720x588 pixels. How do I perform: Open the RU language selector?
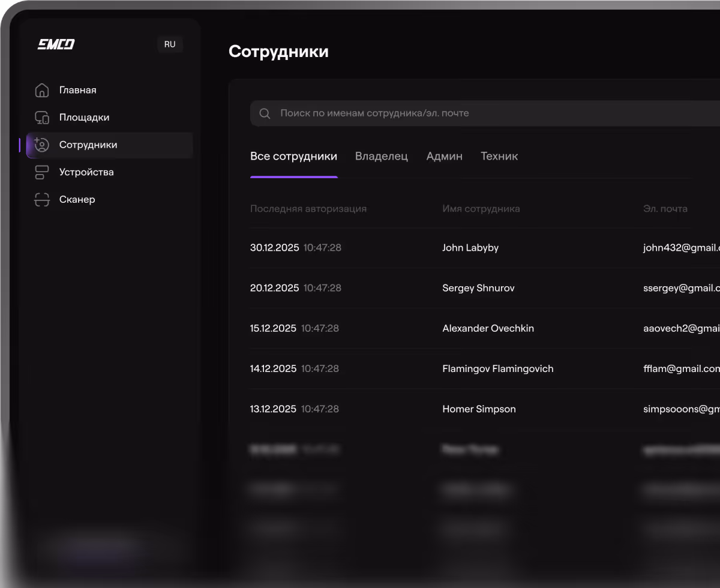[x=170, y=44]
